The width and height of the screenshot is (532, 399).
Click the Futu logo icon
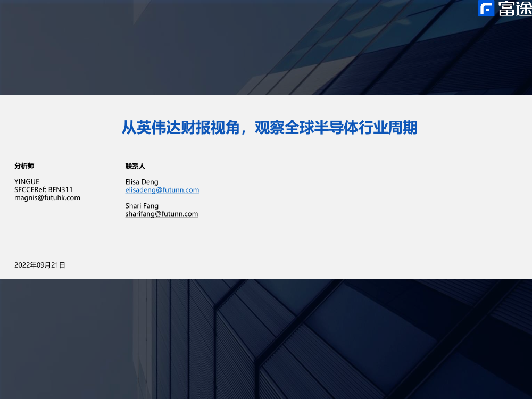pyautogui.click(x=486, y=8)
